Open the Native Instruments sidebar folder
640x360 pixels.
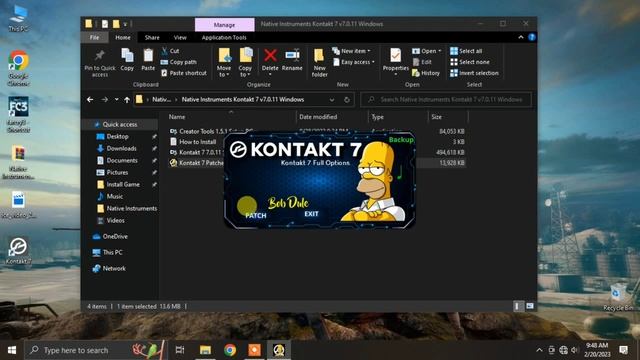click(x=131, y=208)
